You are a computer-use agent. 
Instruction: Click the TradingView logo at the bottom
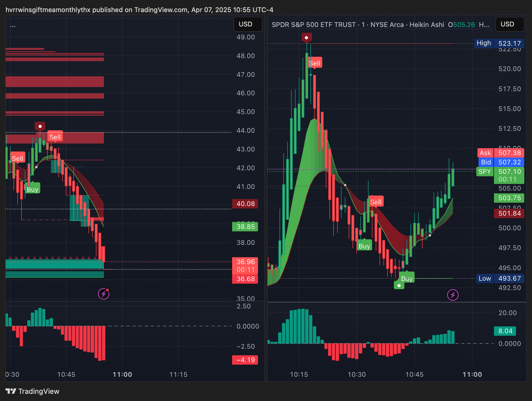[32, 391]
